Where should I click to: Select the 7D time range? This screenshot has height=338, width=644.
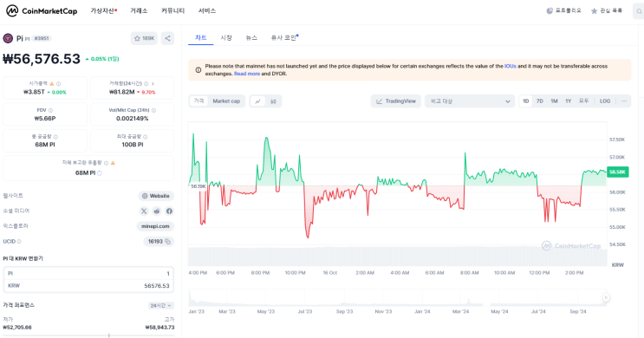(540, 101)
